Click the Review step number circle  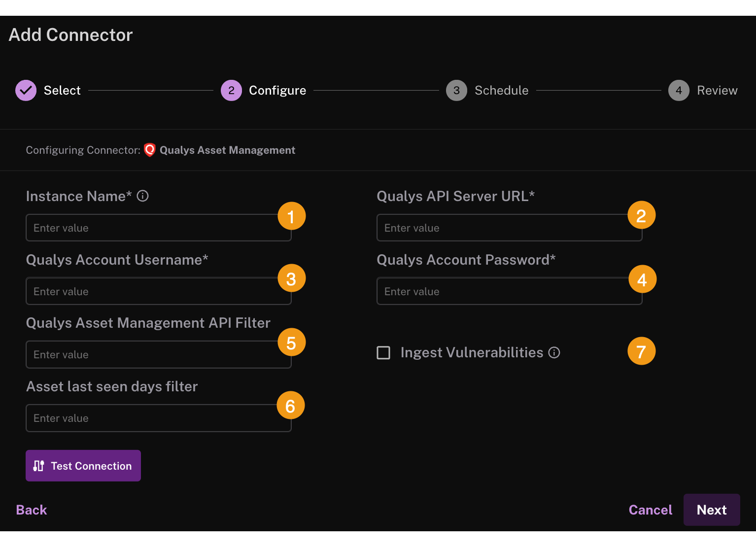pyautogui.click(x=679, y=90)
